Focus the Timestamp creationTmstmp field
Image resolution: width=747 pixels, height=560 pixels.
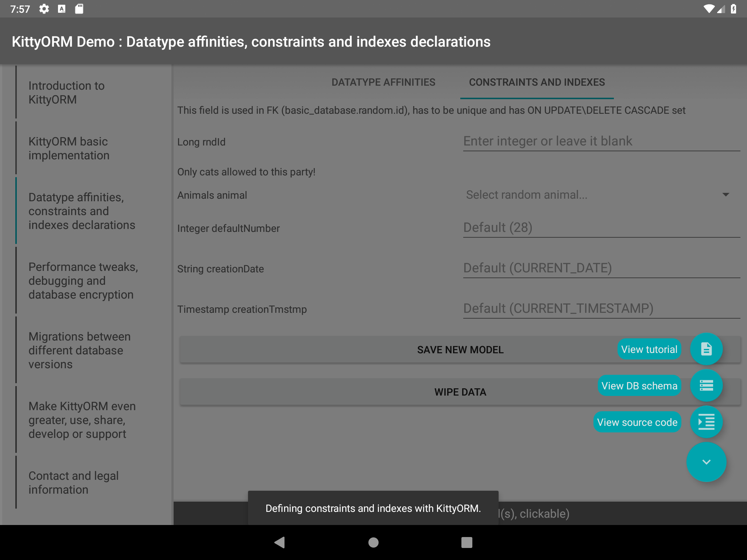coord(601,309)
